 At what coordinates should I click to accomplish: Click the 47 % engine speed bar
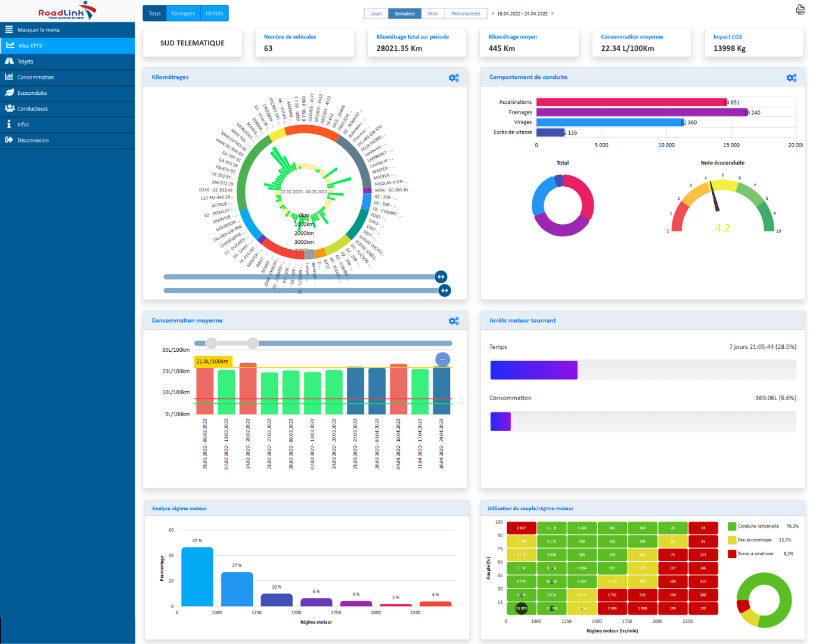[197, 577]
